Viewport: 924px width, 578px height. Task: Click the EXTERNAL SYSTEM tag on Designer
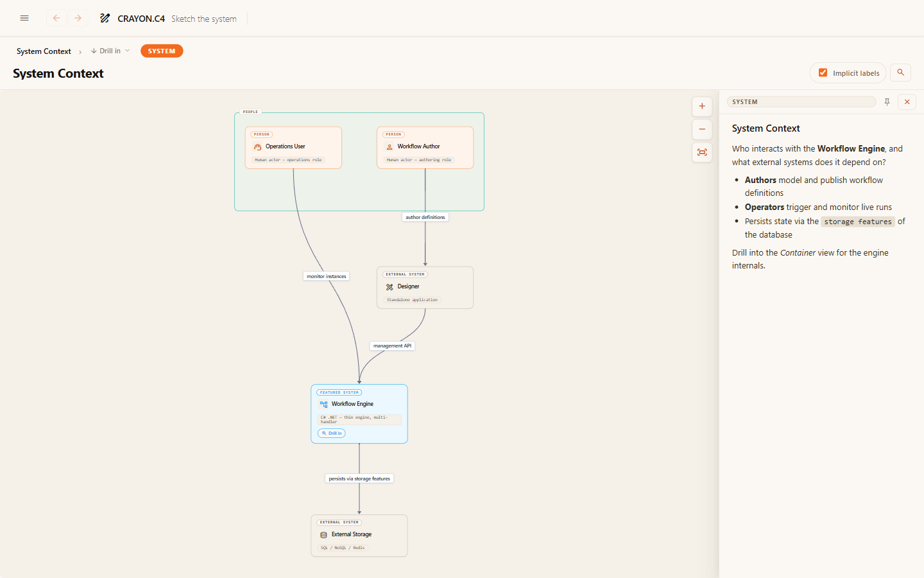click(406, 274)
